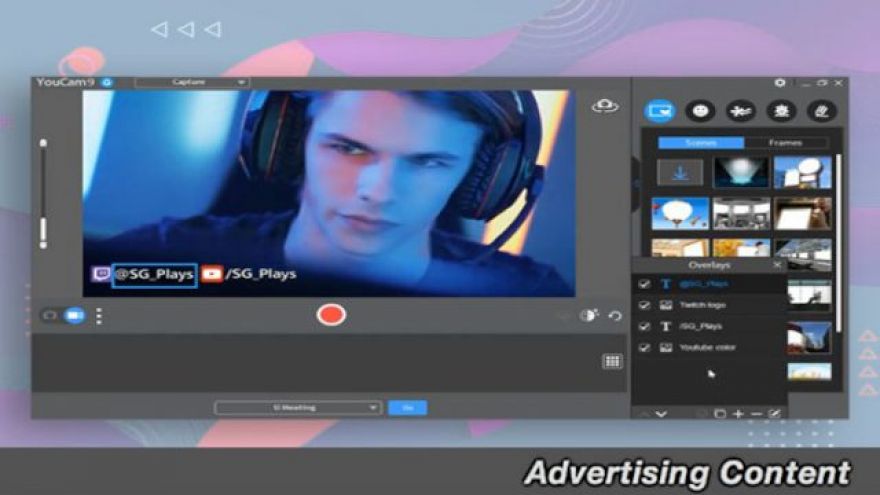Image resolution: width=880 pixels, height=495 pixels.
Task: Click the YouTube logo overlay in preview
Action: click(212, 274)
